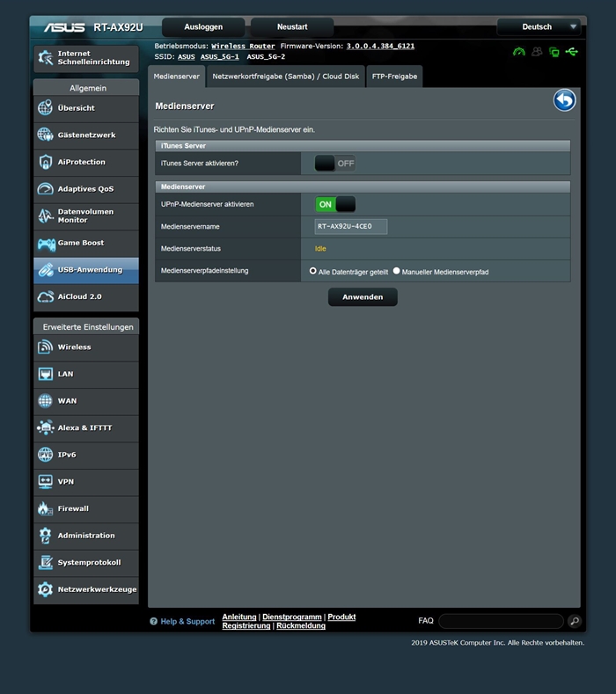The width and height of the screenshot is (616, 694).
Task: Click the green network clients status icon
Action: 554,52
